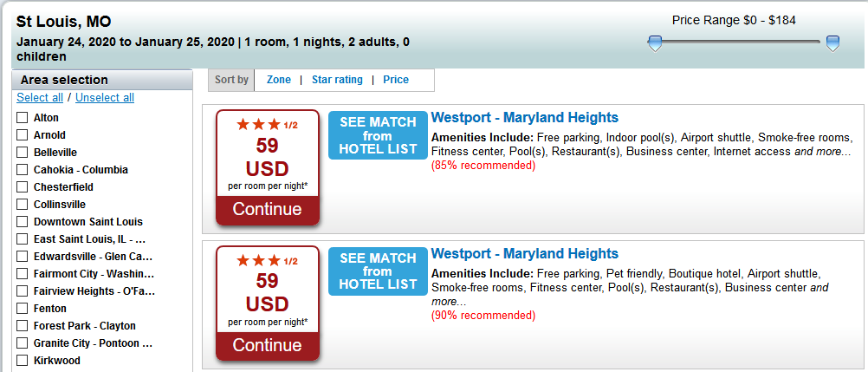Image resolution: width=868 pixels, height=372 pixels.
Task: Click Continue on the 90% recommended hotel
Action: pyautogui.click(x=268, y=345)
